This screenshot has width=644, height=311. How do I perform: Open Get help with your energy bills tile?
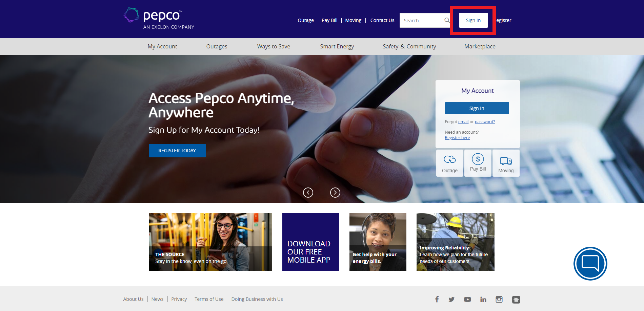(x=378, y=242)
